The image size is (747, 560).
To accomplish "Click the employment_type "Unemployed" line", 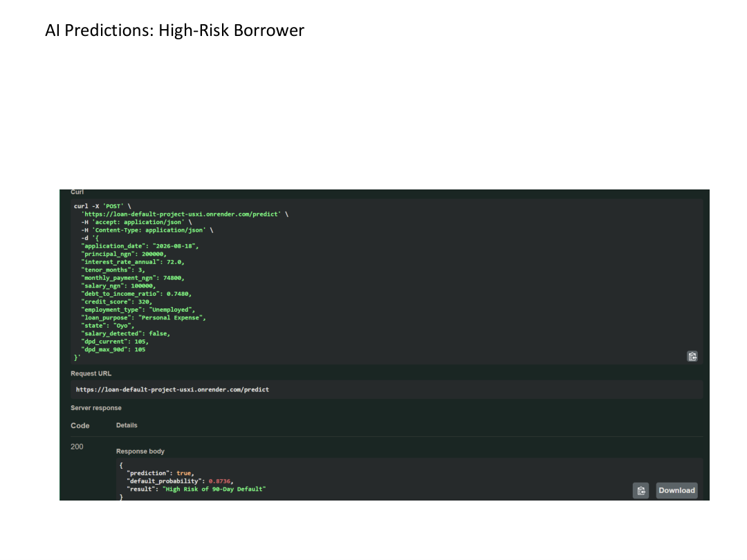I will coord(138,310).
